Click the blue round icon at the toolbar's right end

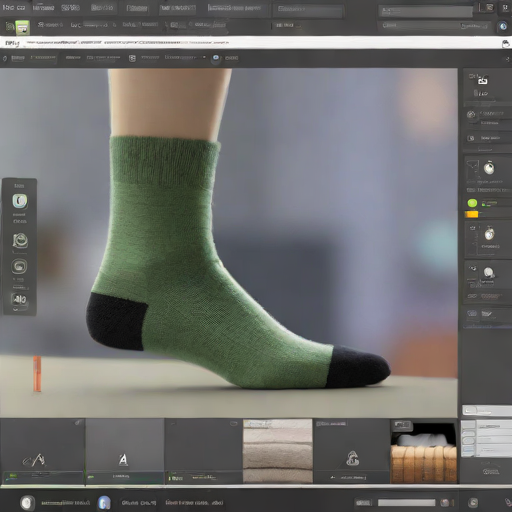pyautogui.click(x=503, y=26)
